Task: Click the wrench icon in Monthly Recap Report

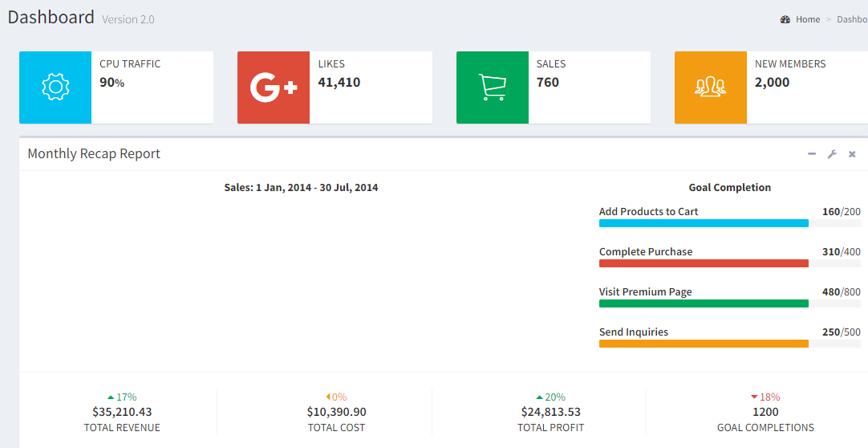Action: point(832,154)
